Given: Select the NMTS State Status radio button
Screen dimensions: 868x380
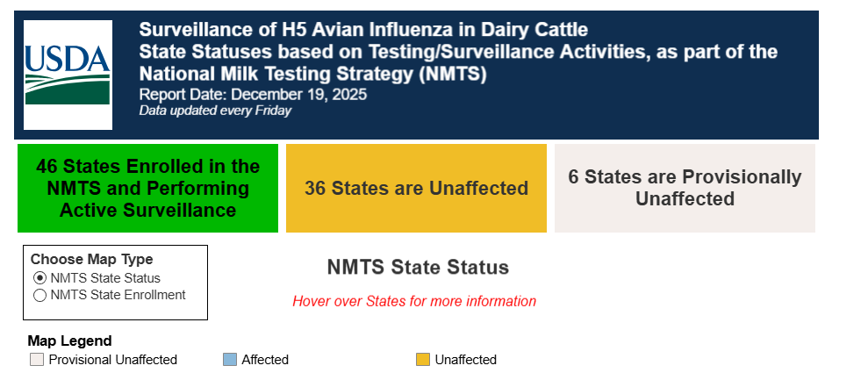Looking at the screenshot, I should click(x=39, y=278).
